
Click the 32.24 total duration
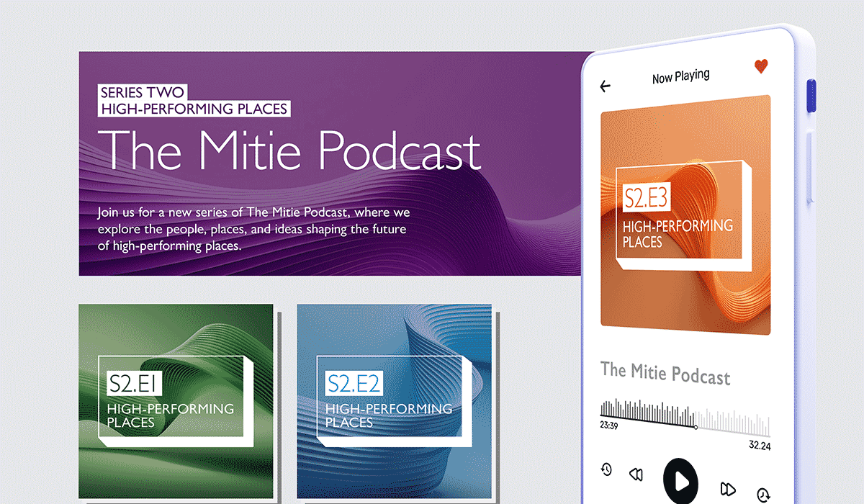pos(760,446)
